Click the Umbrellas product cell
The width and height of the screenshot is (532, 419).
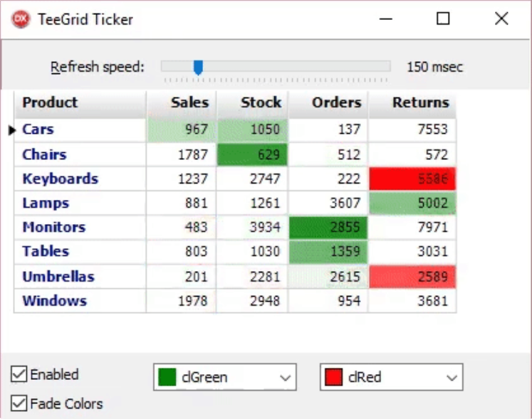[x=58, y=277]
